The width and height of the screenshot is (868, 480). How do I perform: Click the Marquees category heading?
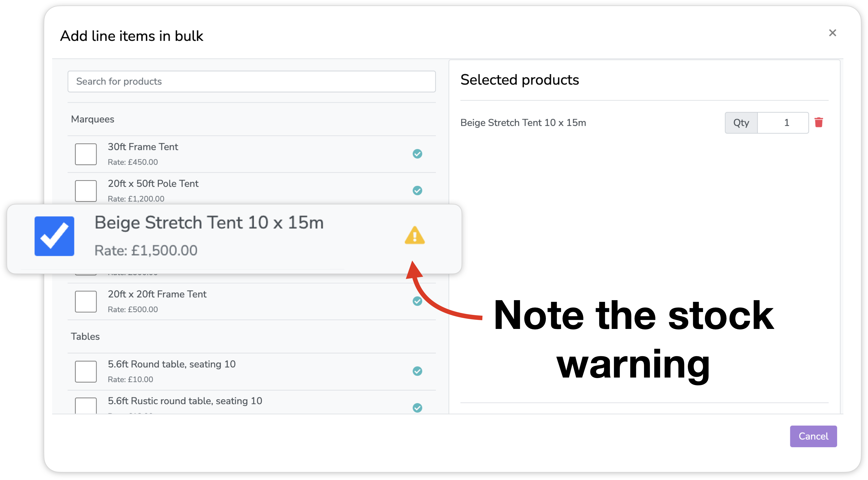(93, 119)
